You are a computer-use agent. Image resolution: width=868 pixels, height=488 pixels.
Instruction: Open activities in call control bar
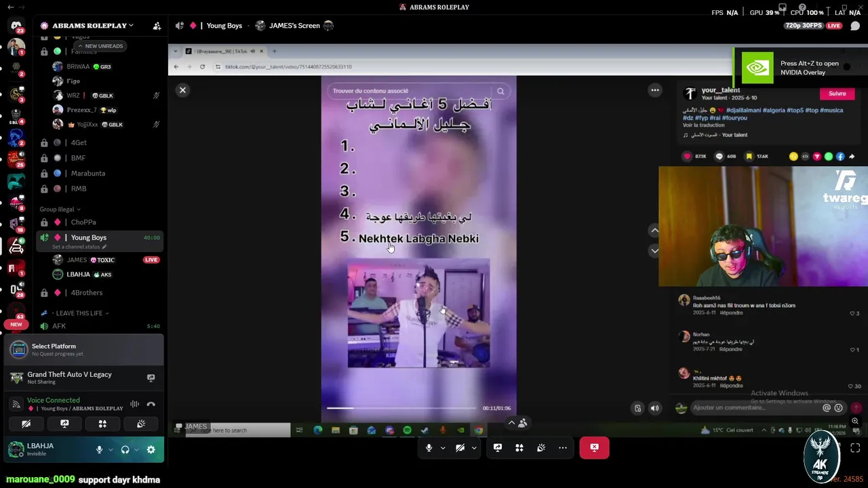[519, 447]
